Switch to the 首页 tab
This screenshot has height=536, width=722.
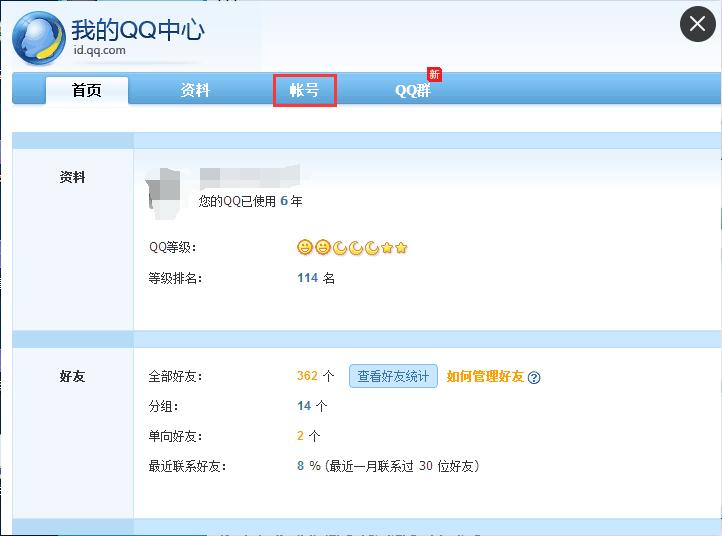87,90
